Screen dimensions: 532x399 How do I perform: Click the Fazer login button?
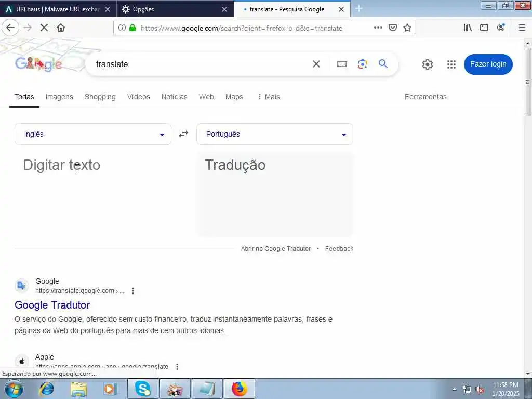(x=488, y=64)
